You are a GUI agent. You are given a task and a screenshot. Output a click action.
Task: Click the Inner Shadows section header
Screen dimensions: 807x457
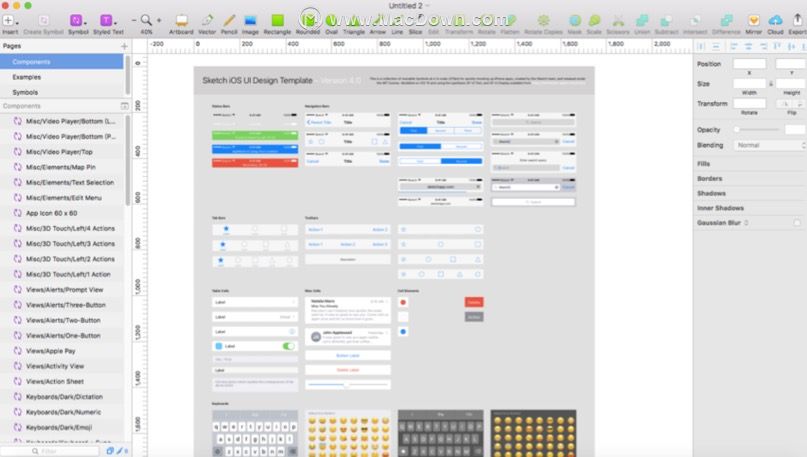pos(720,208)
